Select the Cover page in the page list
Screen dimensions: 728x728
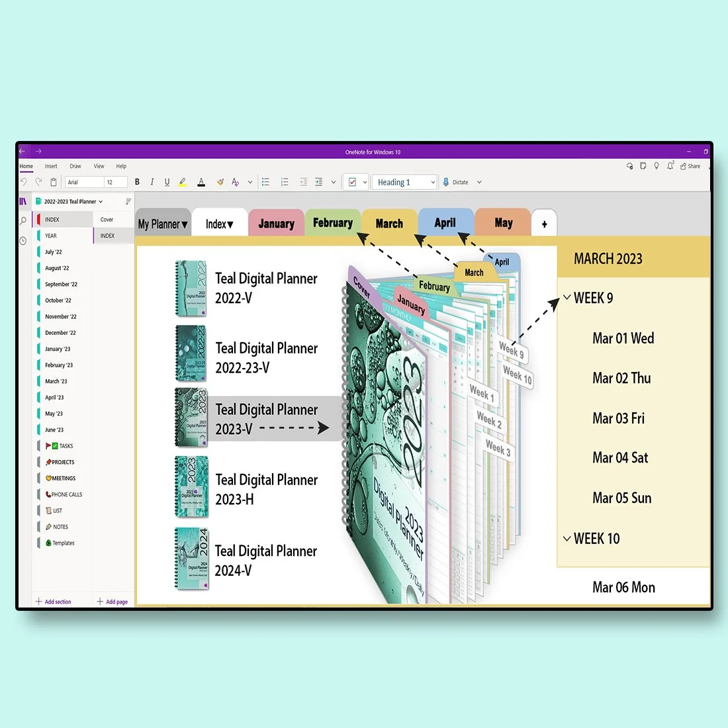coord(107,219)
